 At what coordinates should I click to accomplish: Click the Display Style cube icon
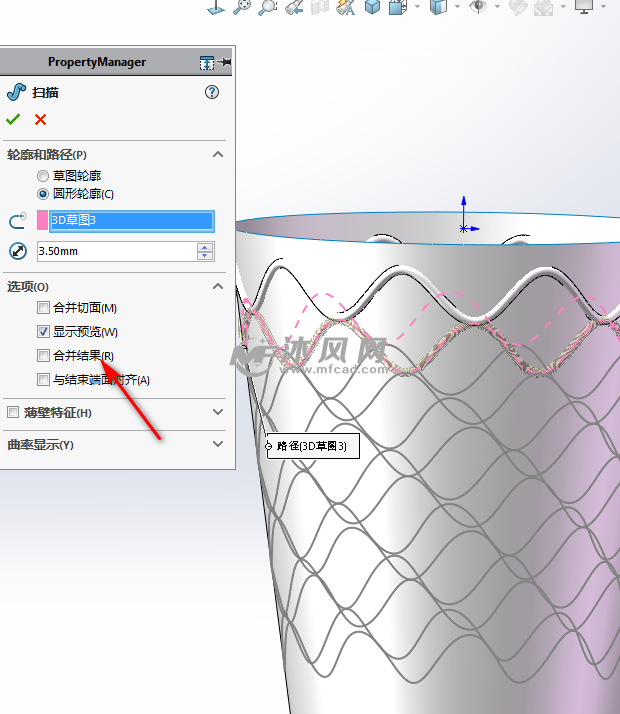398,7
